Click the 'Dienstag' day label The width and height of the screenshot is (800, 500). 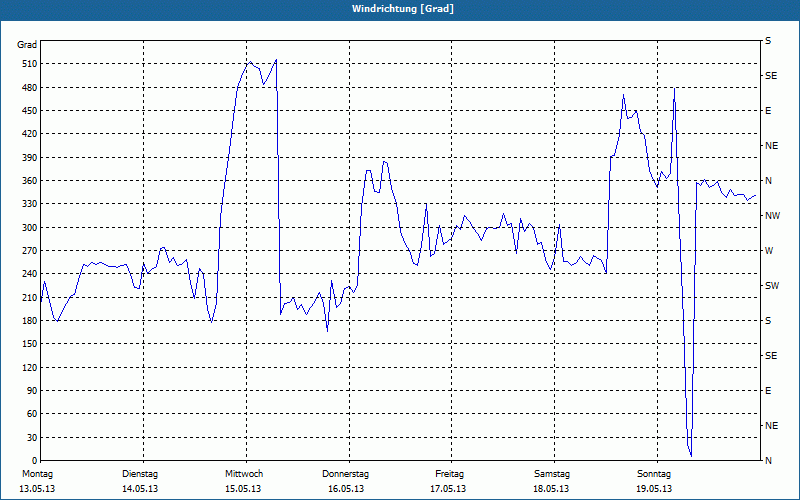pos(140,474)
